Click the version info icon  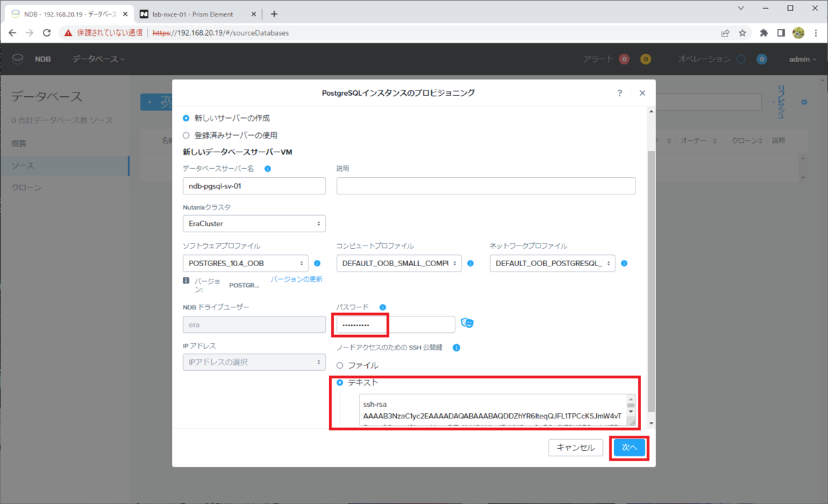(186, 281)
